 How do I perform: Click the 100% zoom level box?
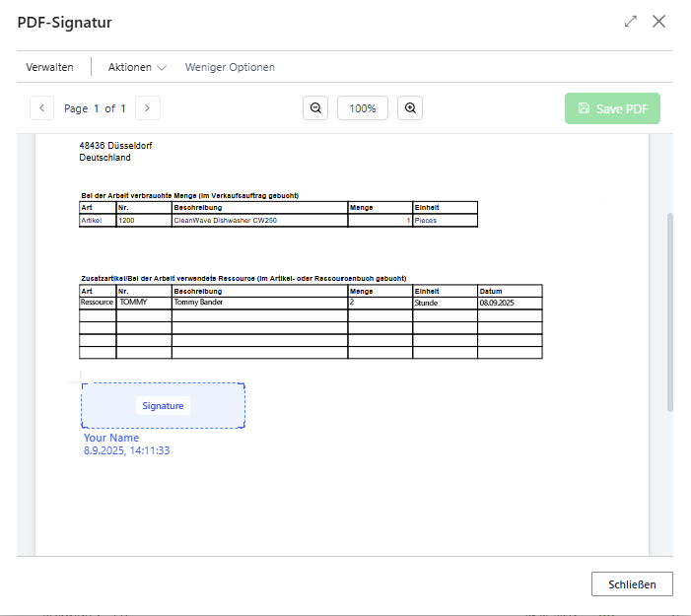pyautogui.click(x=363, y=108)
